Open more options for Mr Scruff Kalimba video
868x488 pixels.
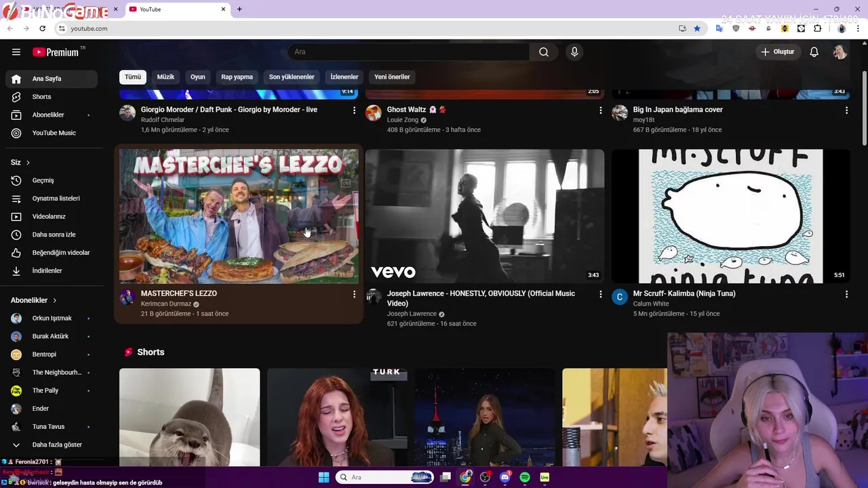[846, 294]
